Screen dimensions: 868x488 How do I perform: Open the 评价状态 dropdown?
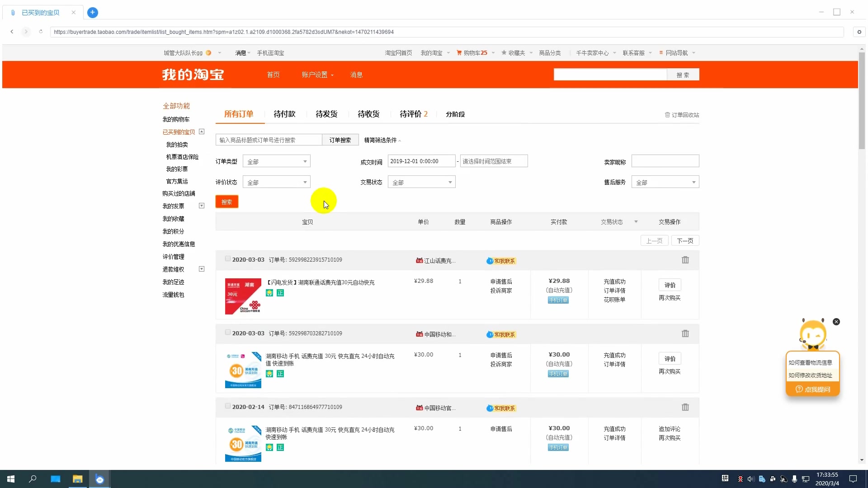tap(277, 182)
